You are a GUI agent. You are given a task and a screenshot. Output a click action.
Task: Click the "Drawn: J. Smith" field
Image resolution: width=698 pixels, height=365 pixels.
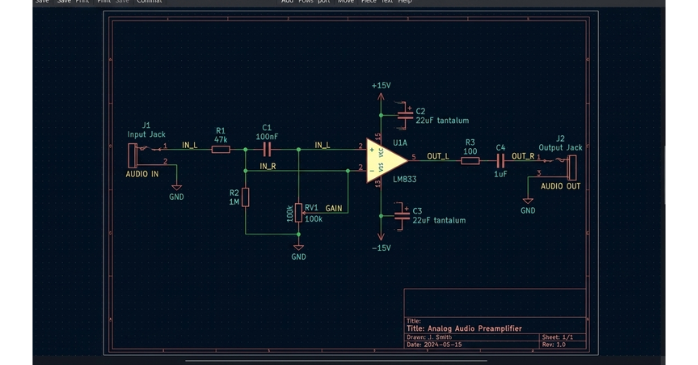429,337
